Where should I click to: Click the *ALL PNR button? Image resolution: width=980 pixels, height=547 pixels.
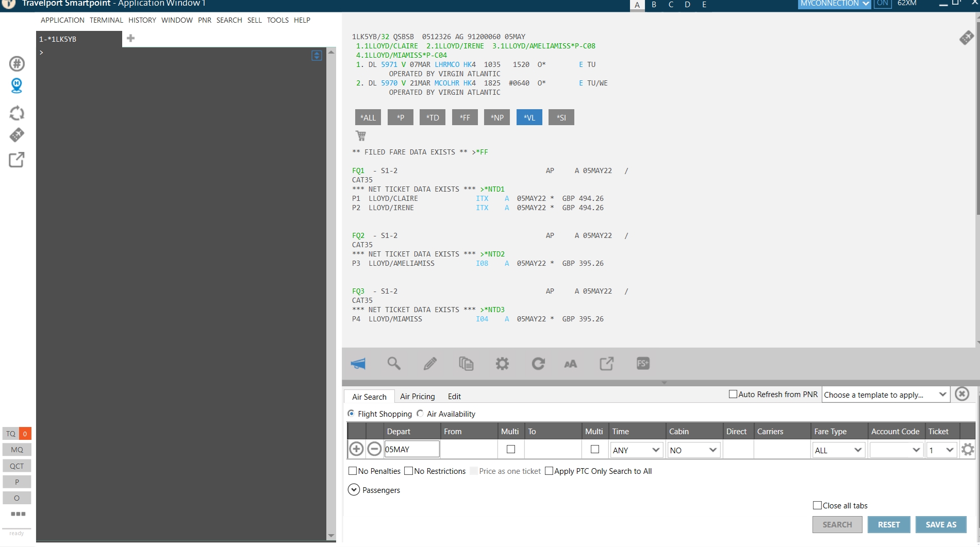click(368, 117)
